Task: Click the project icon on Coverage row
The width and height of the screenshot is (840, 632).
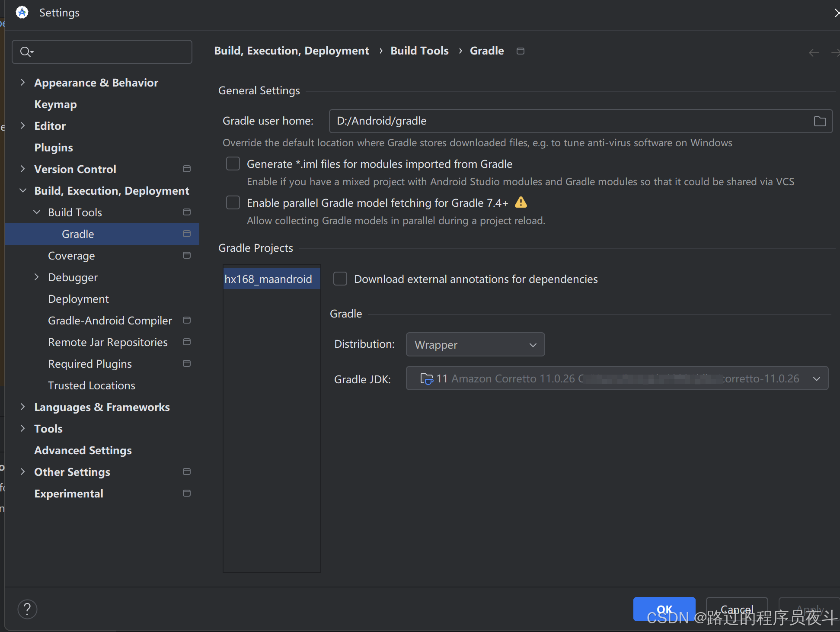Action: click(x=187, y=255)
